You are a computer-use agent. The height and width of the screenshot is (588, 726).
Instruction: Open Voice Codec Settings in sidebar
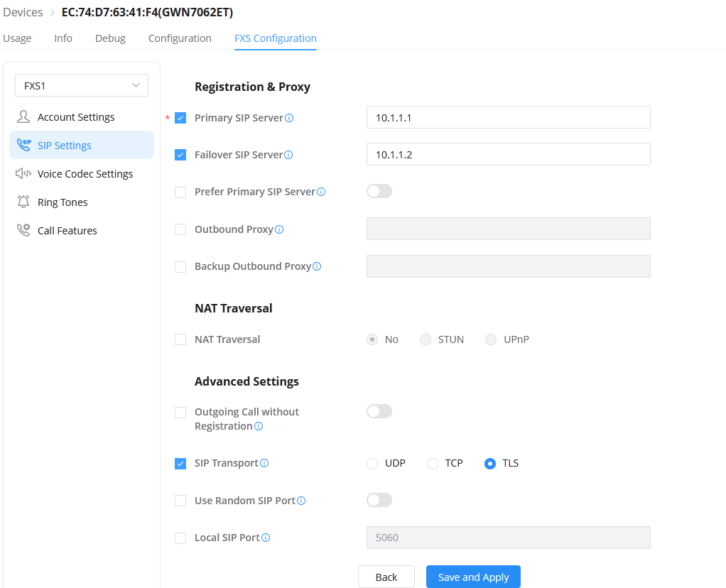click(82, 173)
